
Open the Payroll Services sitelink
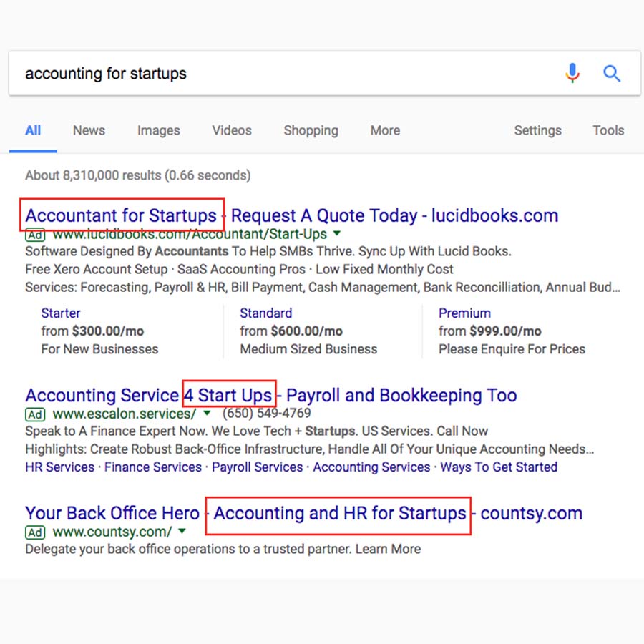coord(257,467)
